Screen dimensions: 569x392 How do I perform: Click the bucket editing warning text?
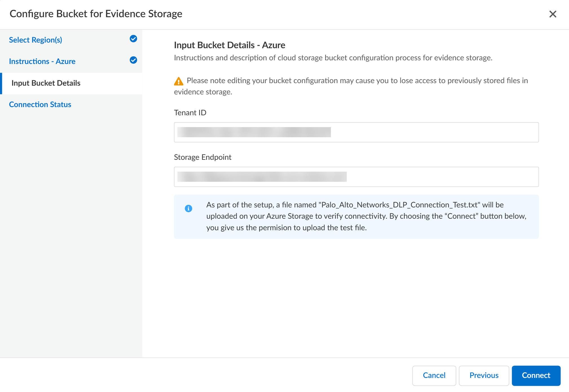coord(357,81)
